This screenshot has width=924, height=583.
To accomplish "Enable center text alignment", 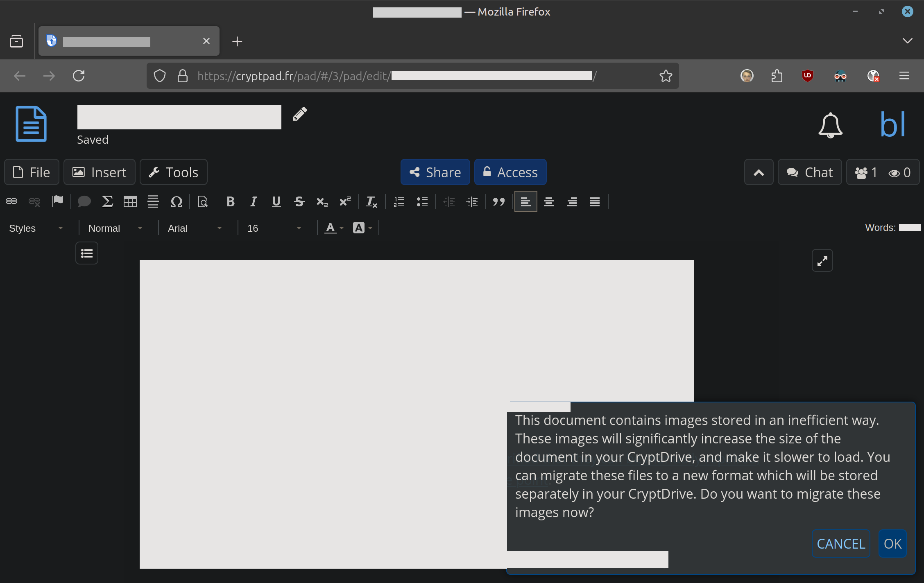I will click(549, 201).
